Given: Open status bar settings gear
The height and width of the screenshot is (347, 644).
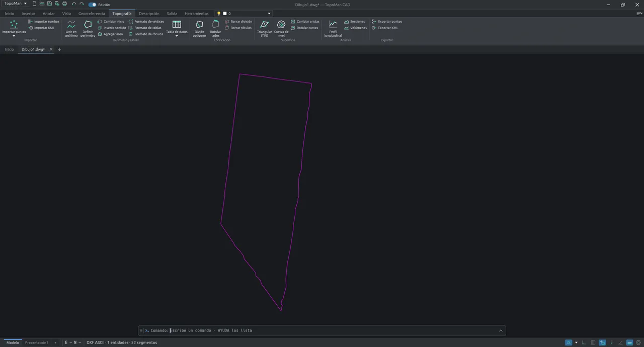Looking at the screenshot, I should click(x=639, y=342).
